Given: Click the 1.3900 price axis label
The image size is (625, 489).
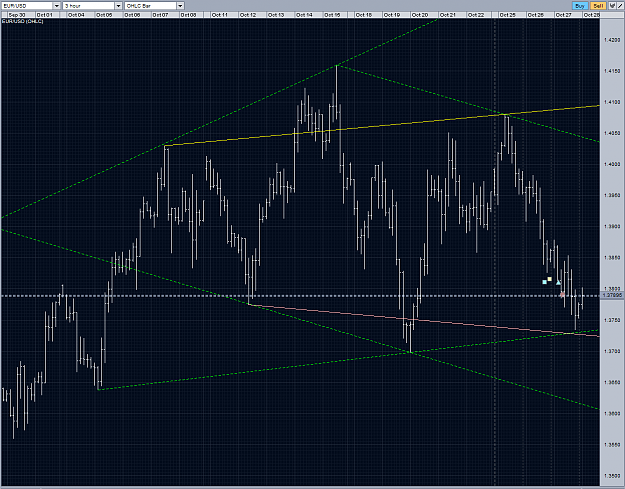Looking at the screenshot, I should pos(612,226).
